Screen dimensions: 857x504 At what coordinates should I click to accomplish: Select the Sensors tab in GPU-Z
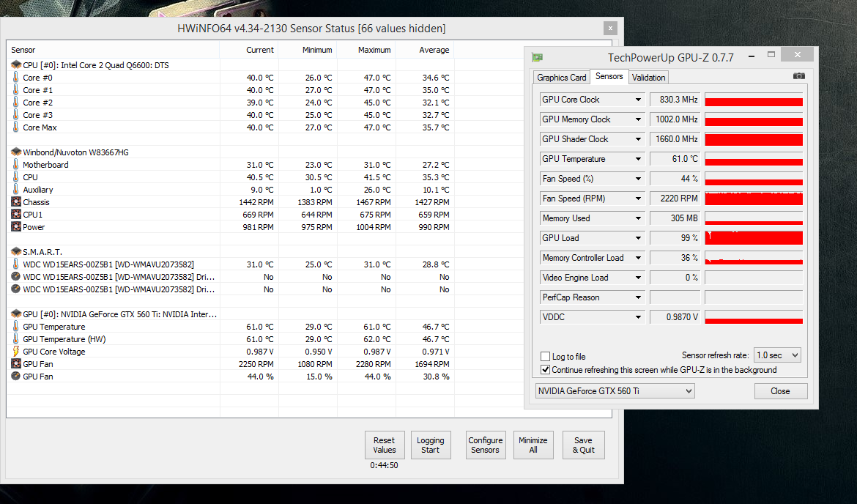(x=609, y=76)
